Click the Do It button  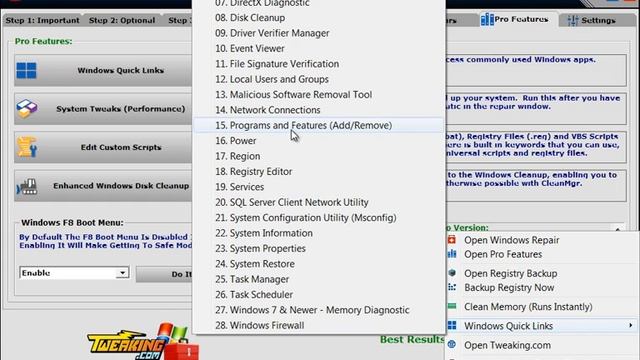[x=164, y=274]
